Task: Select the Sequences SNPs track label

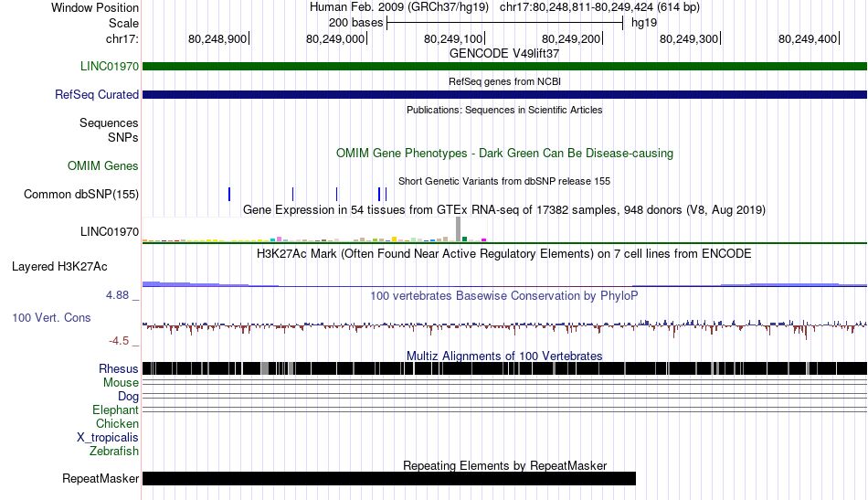Action: coord(109,130)
